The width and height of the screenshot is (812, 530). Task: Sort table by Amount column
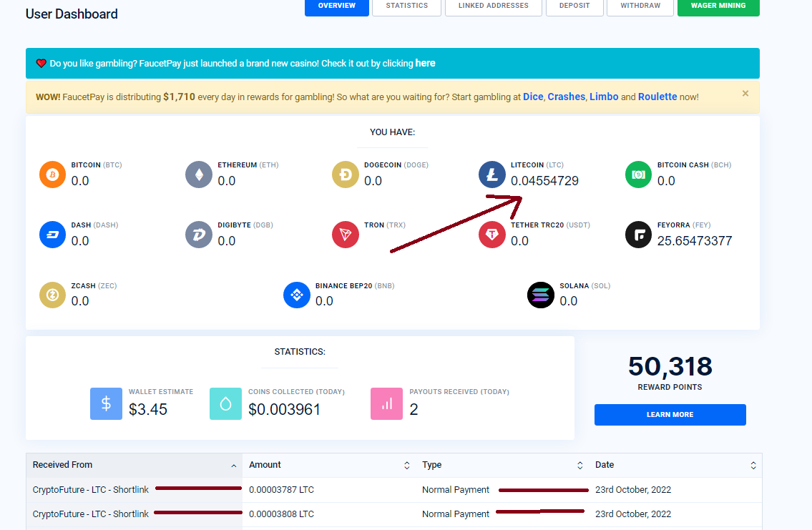329,465
